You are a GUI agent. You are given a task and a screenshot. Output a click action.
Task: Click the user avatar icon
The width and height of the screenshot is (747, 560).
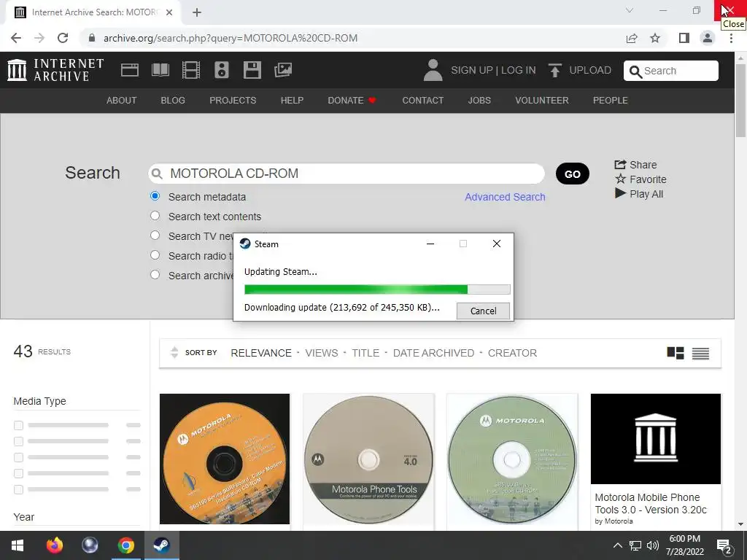point(433,70)
